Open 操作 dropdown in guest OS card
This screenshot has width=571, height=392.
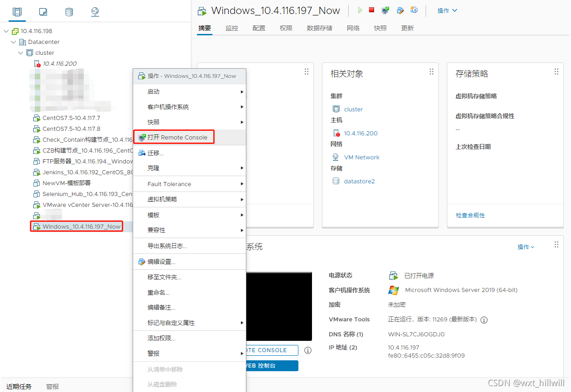[x=526, y=247]
